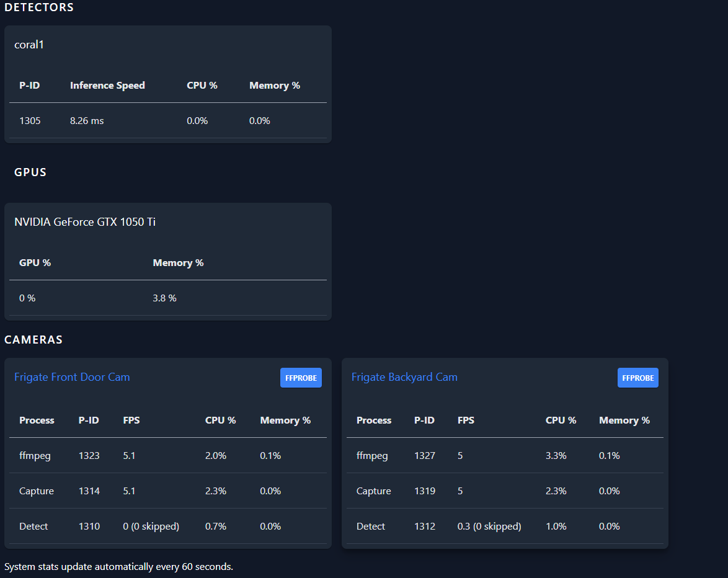728x578 pixels.
Task: Click the Inference Speed column header
Action: pyautogui.click(x=107, y=86)
